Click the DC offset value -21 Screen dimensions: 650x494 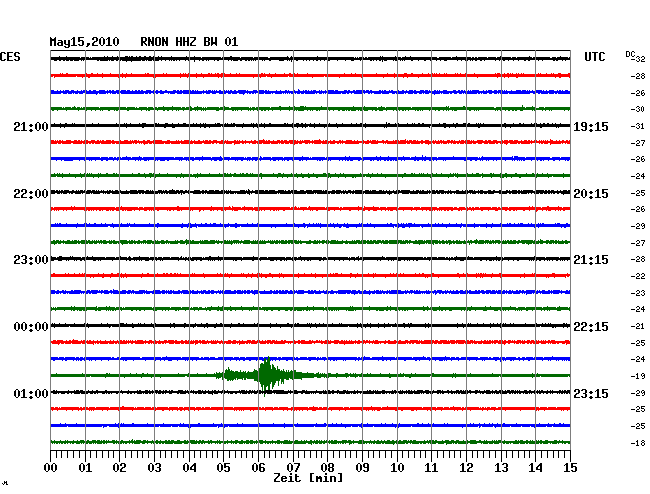pyautogui.click(x=638, y=327)
